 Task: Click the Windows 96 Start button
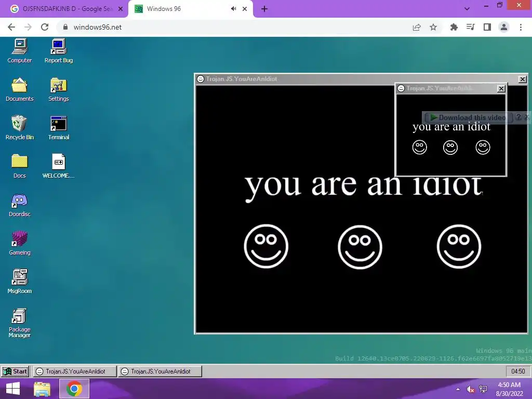pyautogui.click(x=15, y=371)
